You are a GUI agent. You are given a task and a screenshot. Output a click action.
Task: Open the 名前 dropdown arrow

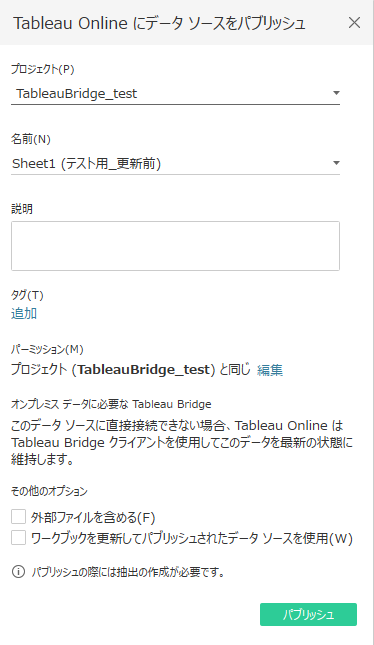coord(336,163)
